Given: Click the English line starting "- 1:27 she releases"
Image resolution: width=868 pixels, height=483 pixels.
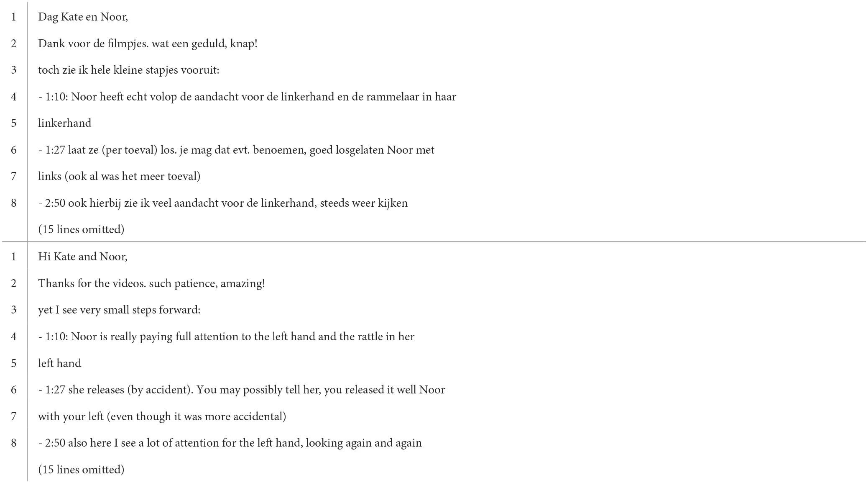Looking at the screenshot, I should pyautogui.click(x=241, y=390).
